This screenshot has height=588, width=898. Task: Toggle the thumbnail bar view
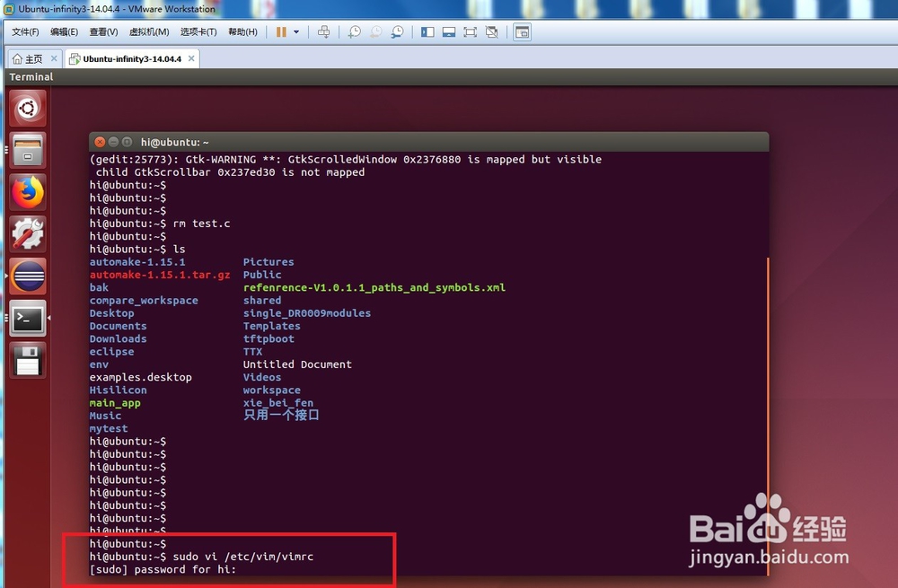coord(449,32)
